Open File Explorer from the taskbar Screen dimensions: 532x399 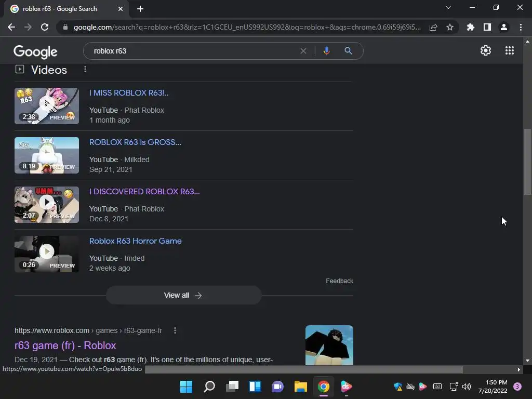[301, 387]
